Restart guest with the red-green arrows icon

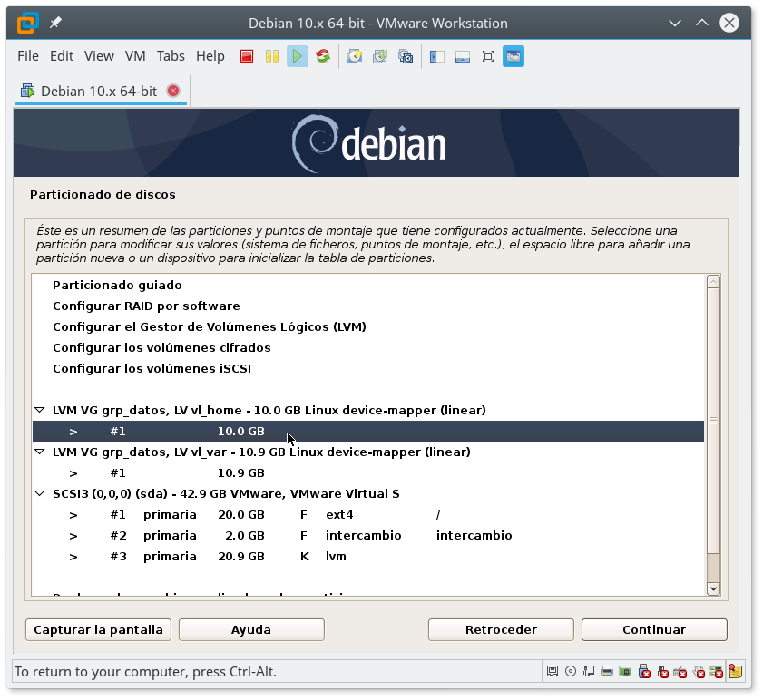point(323,56)
